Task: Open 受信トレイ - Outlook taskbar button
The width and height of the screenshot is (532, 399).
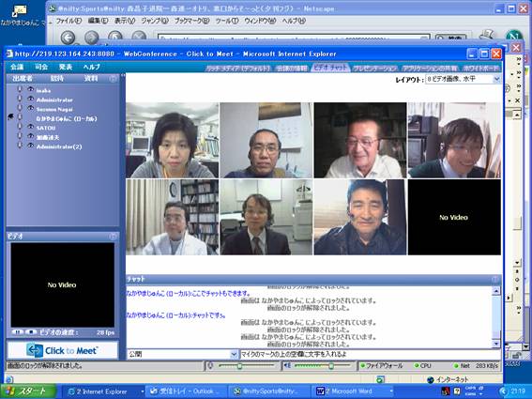Action: point(186,391)
